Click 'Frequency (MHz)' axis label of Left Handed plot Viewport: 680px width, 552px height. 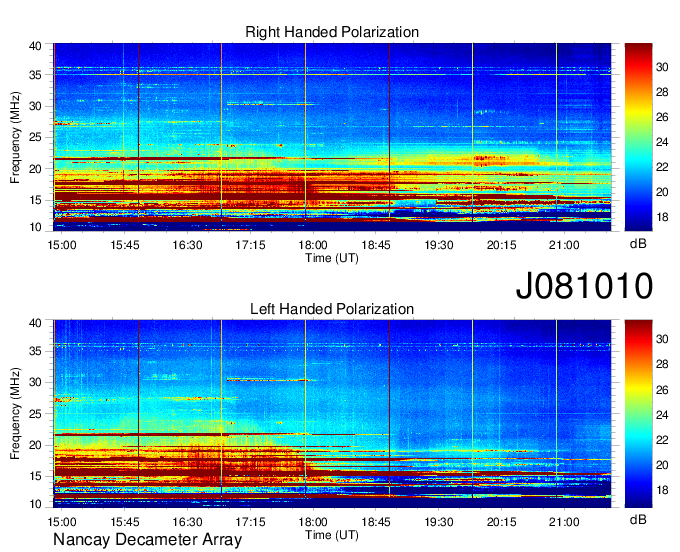[x=15, y=414]
